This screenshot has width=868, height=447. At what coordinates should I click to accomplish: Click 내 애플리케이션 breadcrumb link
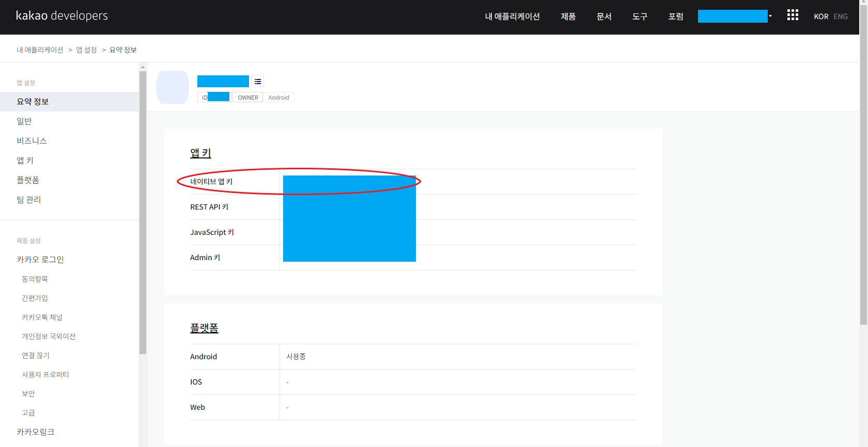[40, 50]
